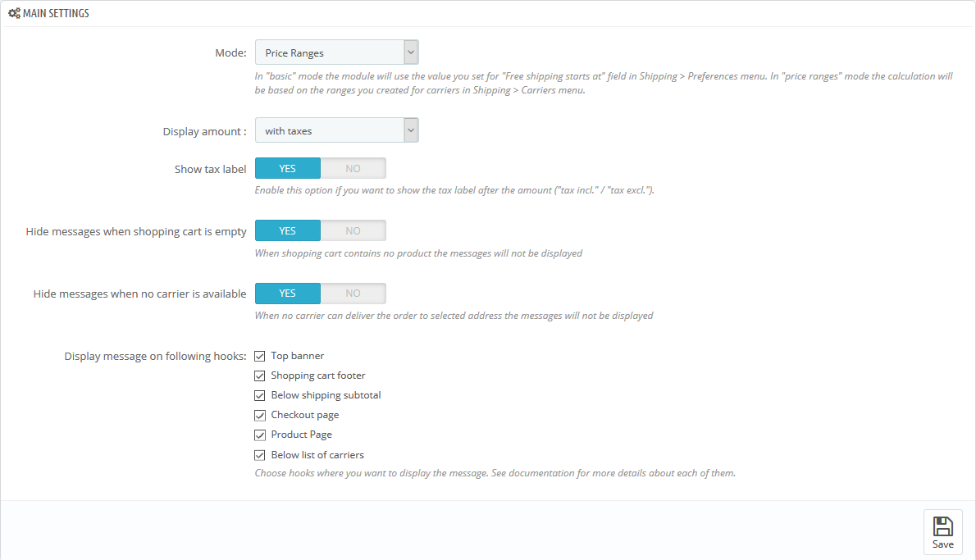
Task: Uncheck Below list of carriers
Action: click(260, 455)
